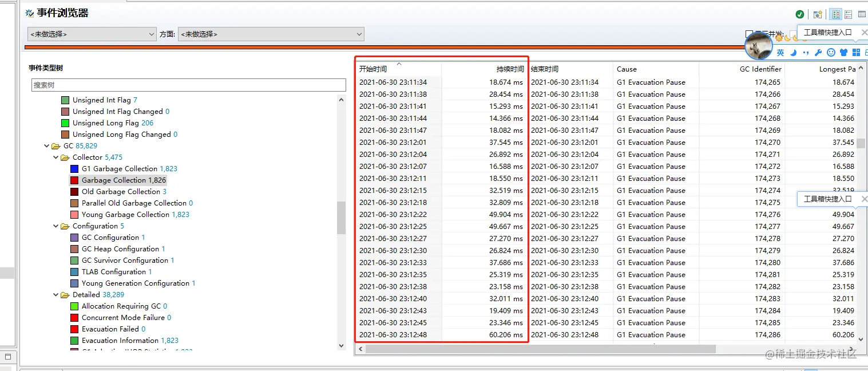This screenshot has width=868, height=371.
Task: Click the Collector folder icon
Action: 65,157
